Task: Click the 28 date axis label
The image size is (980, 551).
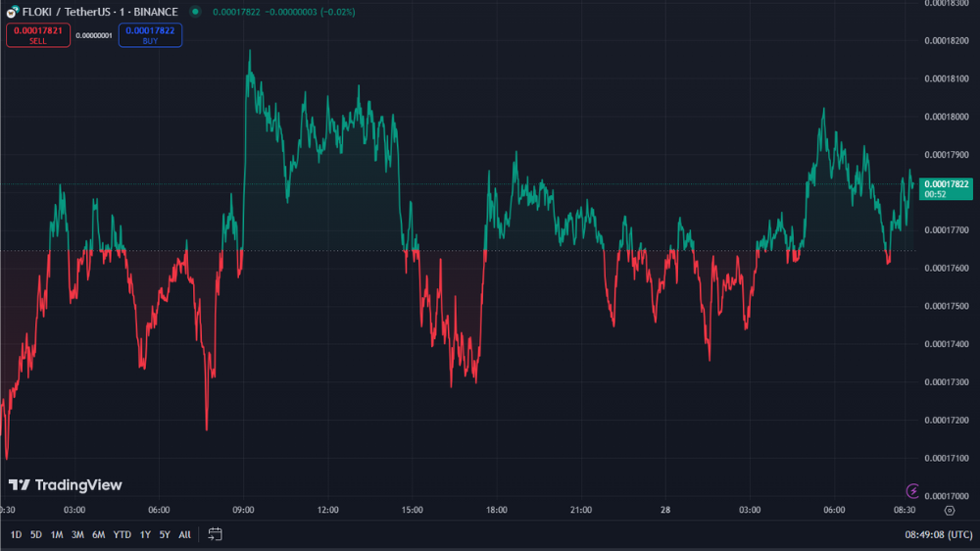Action: coord(665,510)
